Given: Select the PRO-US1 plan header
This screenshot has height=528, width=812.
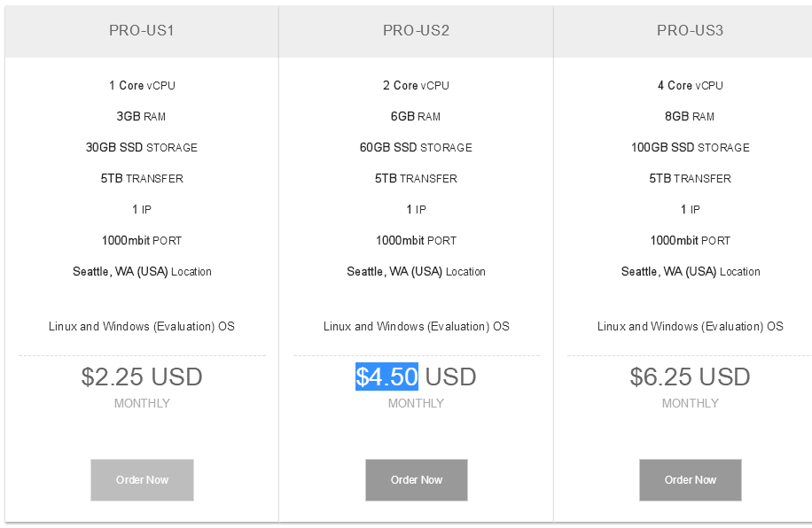Looking at the screenshot, I should click(142, 30).
